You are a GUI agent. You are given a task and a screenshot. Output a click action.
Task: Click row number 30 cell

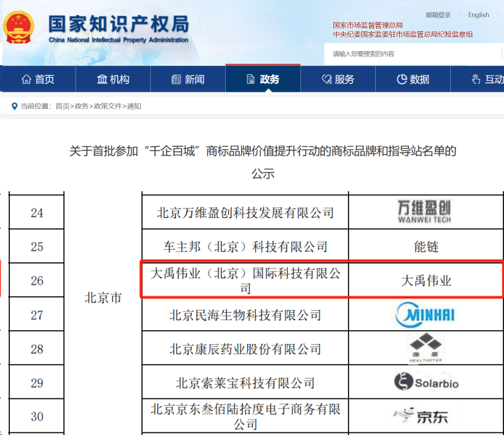(x=37, y=416)
